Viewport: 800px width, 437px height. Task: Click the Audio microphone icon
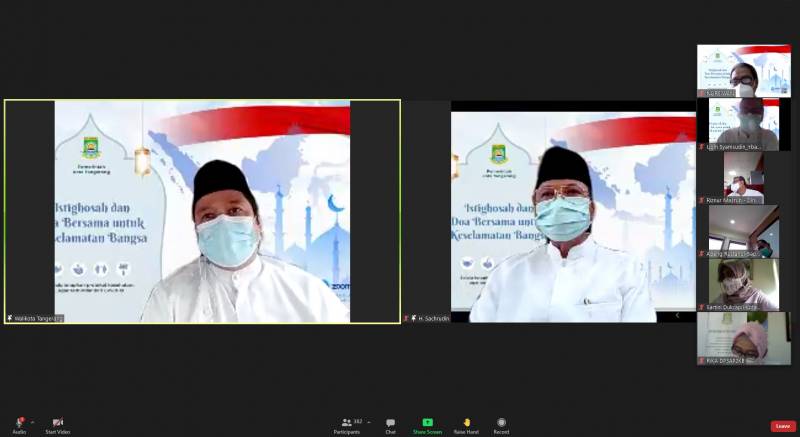(x=19, y=423)
